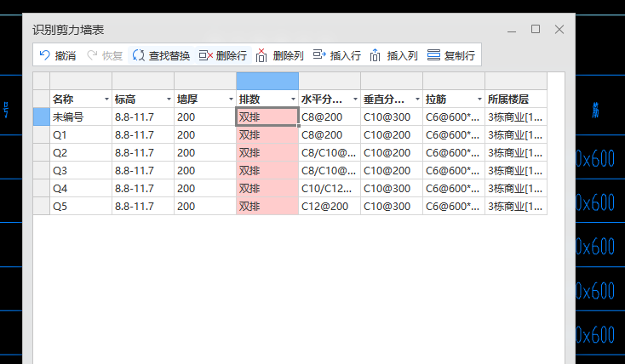The height and width of the screenshot is (364, 625).
Task: Select the highlighted blue column selector above 排数
Action: tap(267, 82)
